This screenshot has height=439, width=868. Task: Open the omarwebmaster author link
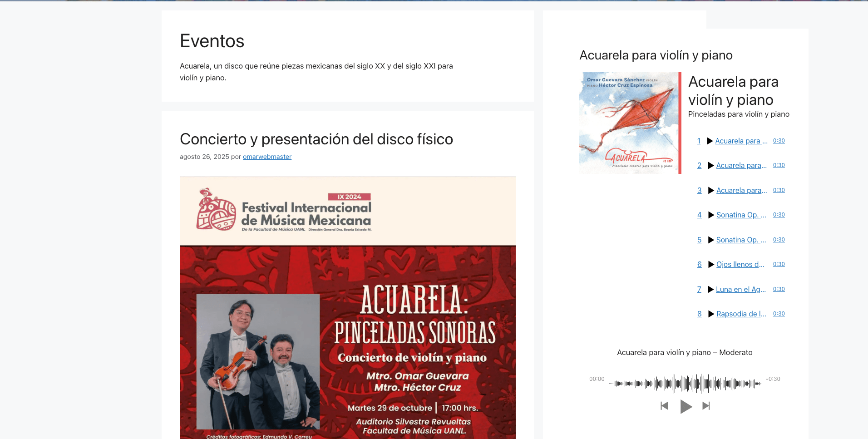click(267, 157)
